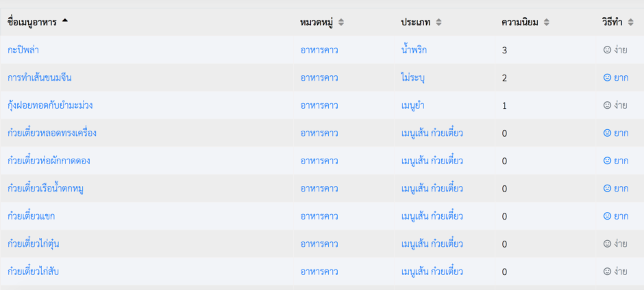644x290 pixels.
Task: Click the smiley icon beside กุ้งฝอยทอดกับยำมะม่วง
Action: pyautogui.click(x=606, y=105)
